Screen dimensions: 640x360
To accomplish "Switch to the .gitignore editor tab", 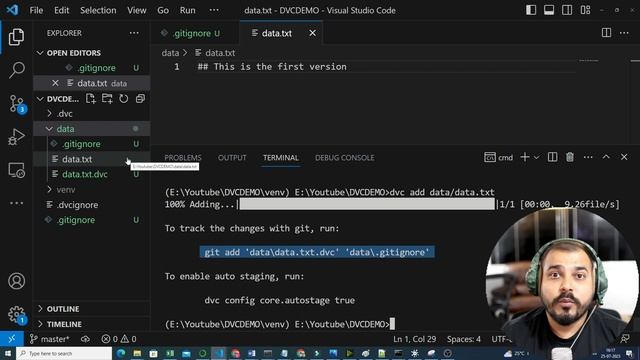I will (x=195, y=33).
